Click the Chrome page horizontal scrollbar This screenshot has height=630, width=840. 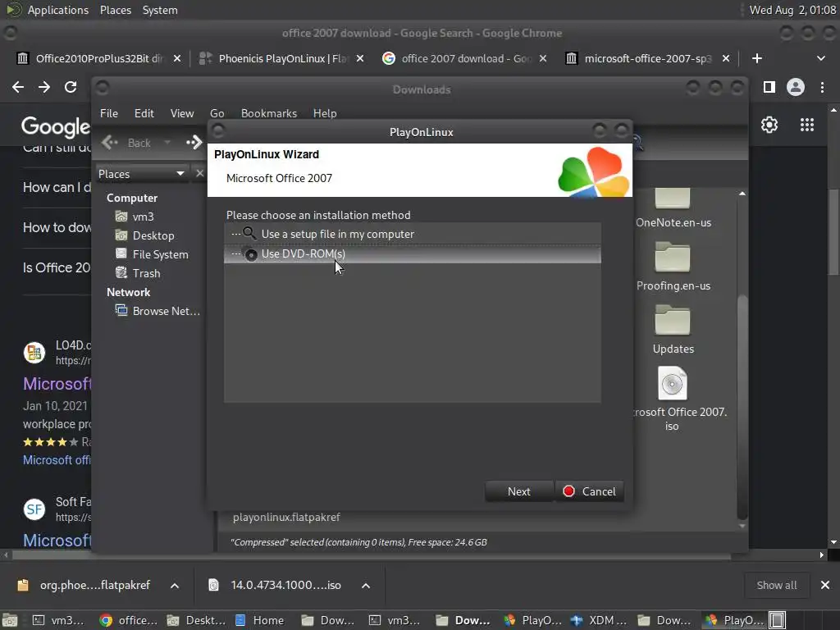click(x=370, y=555)
